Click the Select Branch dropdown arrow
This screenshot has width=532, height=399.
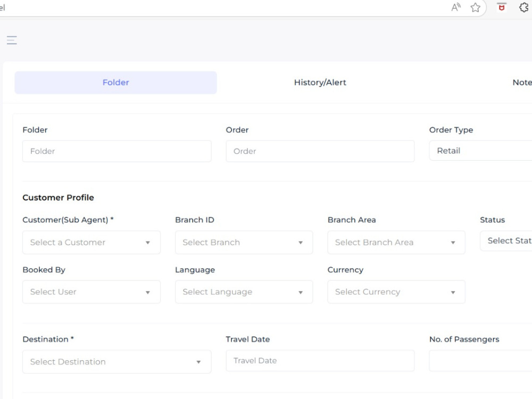pyautogui.click(x=300, y=243)
